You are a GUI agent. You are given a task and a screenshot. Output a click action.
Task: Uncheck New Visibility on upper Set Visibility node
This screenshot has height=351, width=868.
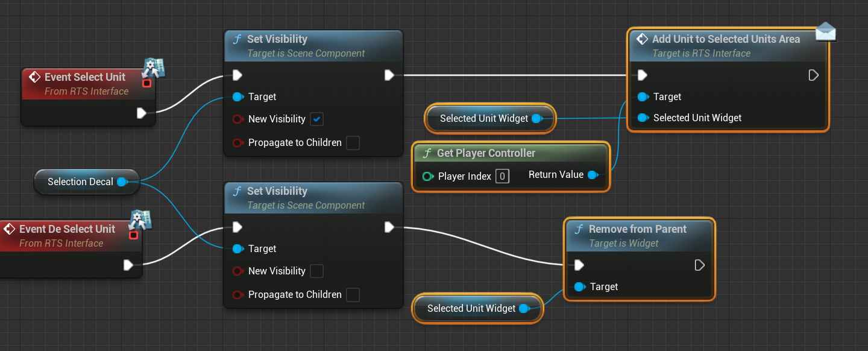pos(317,119)
